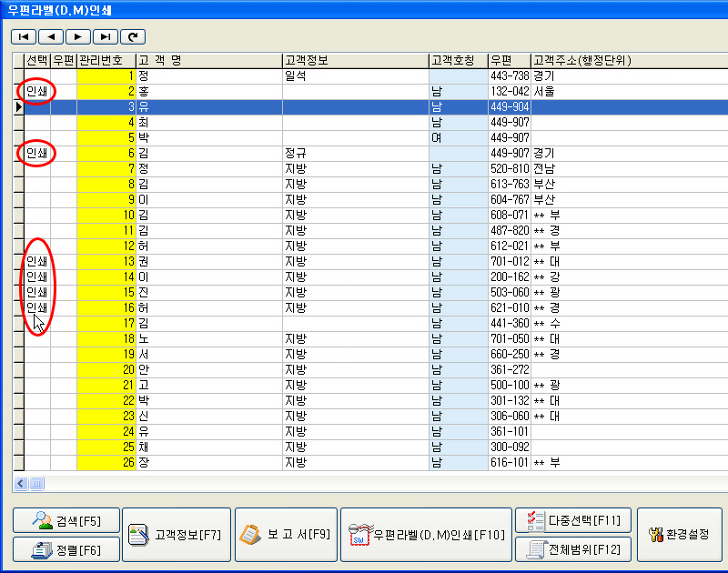Open 고객정보[F7] customer info

(x=177, y=535)
